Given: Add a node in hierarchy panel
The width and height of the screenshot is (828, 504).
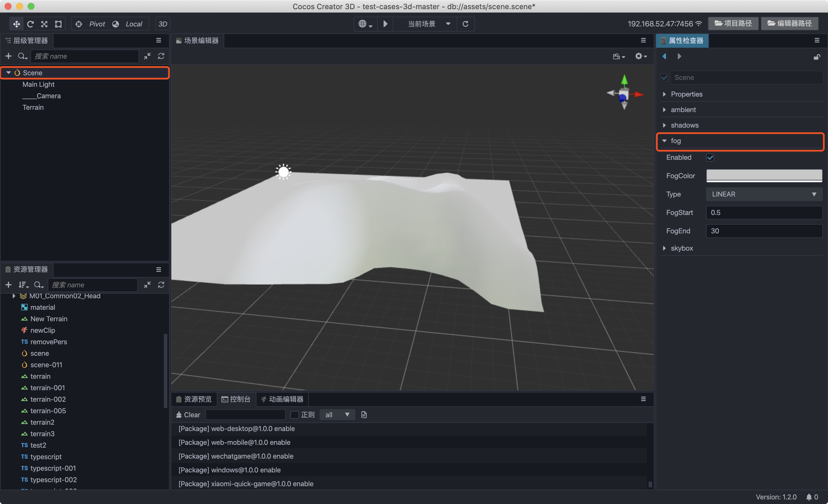Looking at the screenshot, I should point(8,56).
